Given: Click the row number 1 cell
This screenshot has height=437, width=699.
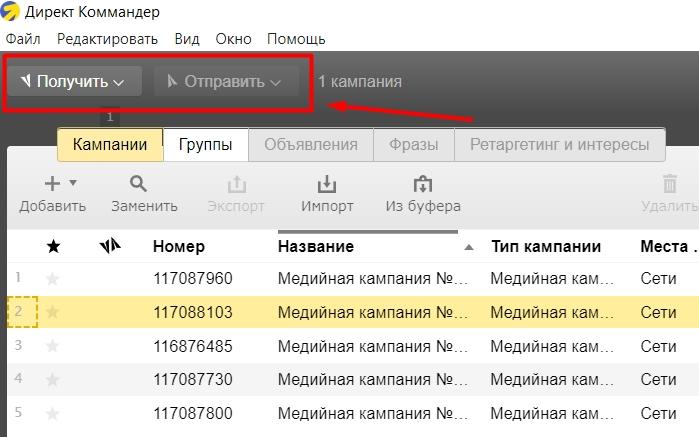Looking at the screenshot, I should pos(18,278).
